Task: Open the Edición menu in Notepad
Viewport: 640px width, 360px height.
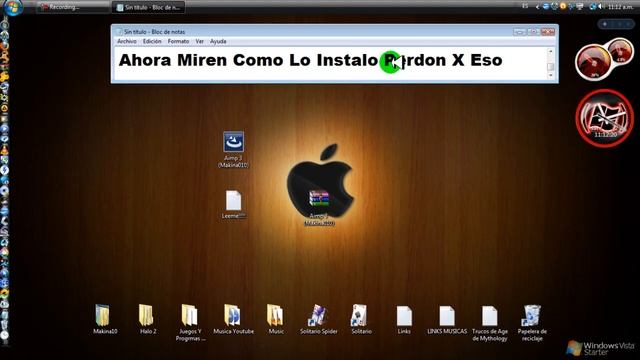Action: point(152,41)
